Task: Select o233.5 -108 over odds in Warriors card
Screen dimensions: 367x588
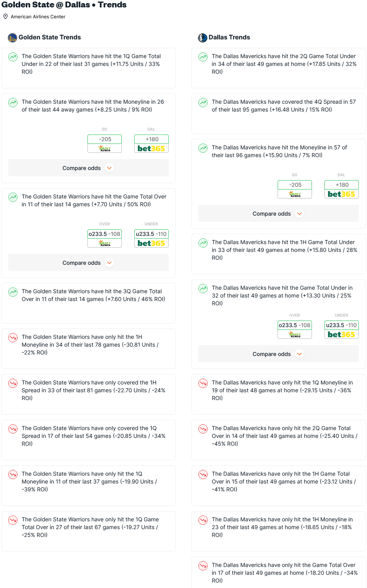Action: (x=105, y=238)
